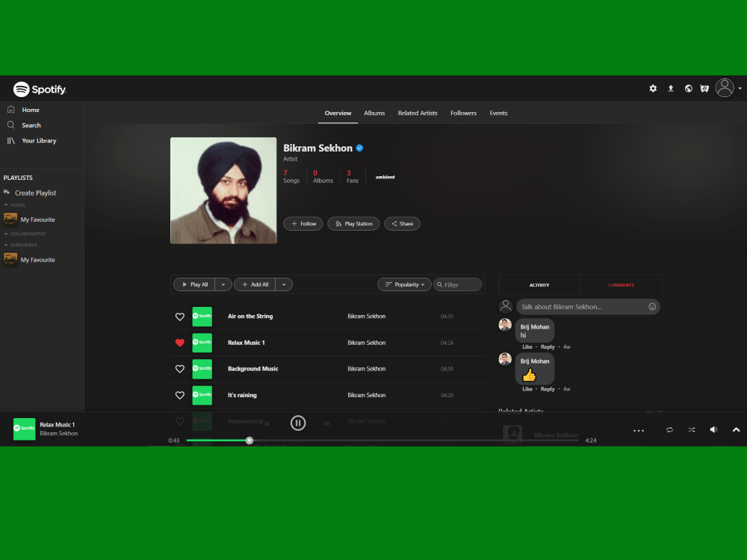Expand Play All options arrow
The height and width of the screenshot is (560, 747).
click(223, 284)
